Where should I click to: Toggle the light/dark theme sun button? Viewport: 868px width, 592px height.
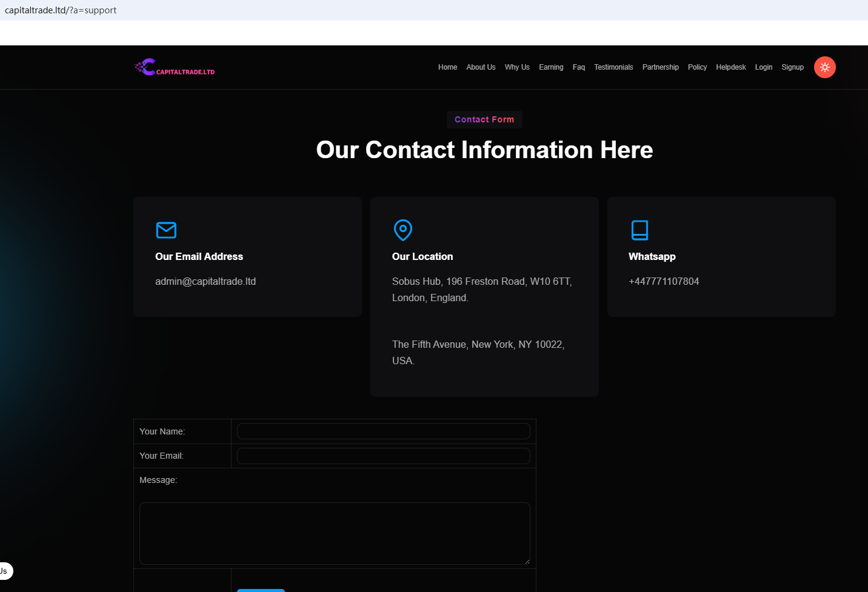pyautogui.click(x=824, y=67)
